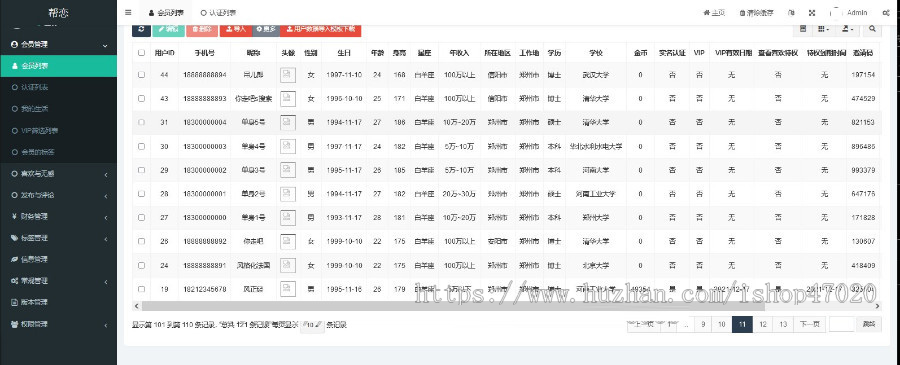Tick the checkbox for user ID 29
900x365 pixels.
[x=141, y=170]
